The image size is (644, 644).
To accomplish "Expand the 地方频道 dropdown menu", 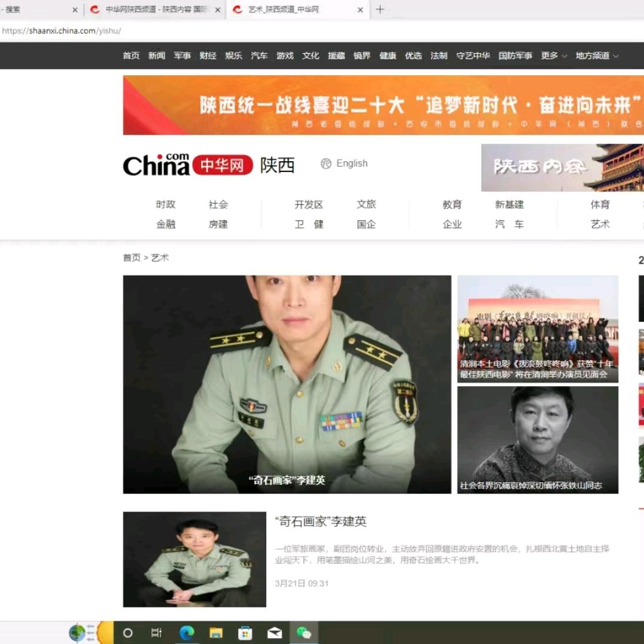I will pos(593,56).
